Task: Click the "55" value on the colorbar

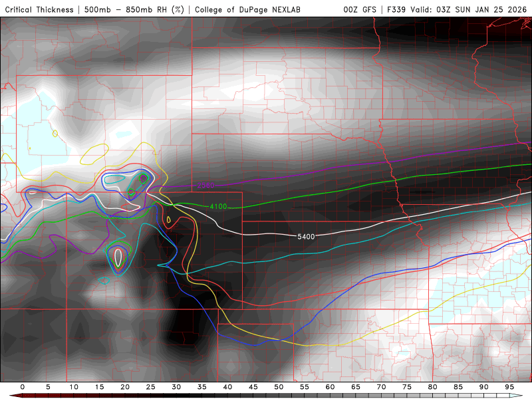Action: 305,387
